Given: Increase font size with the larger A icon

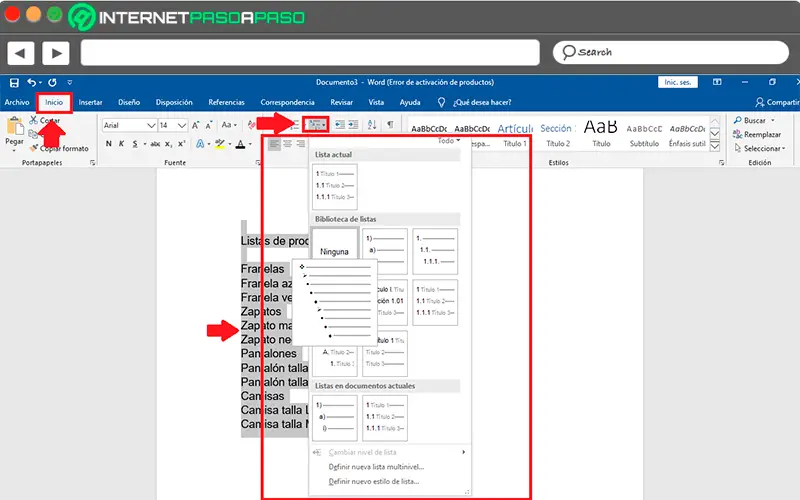Looking at the screenshot, I should click(195, 125).
